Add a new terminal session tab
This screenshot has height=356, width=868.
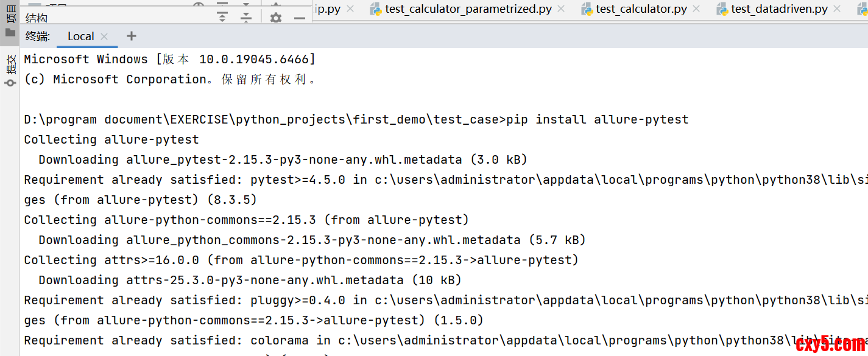[x=131, y=36]
